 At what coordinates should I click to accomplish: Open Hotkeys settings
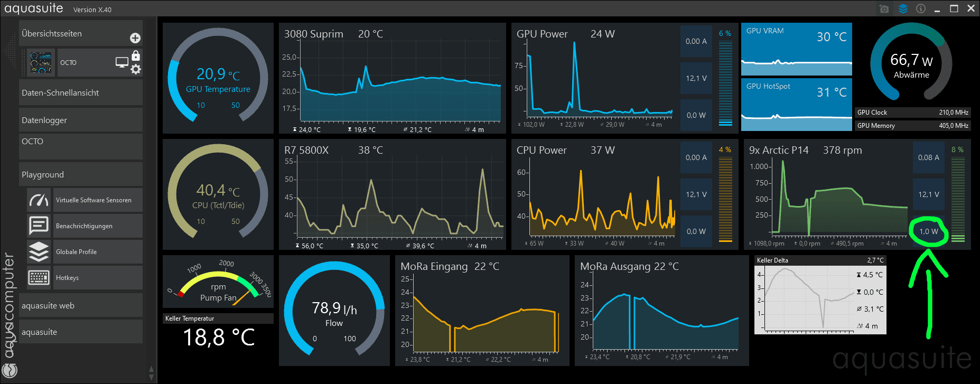[x=98, y=278]
